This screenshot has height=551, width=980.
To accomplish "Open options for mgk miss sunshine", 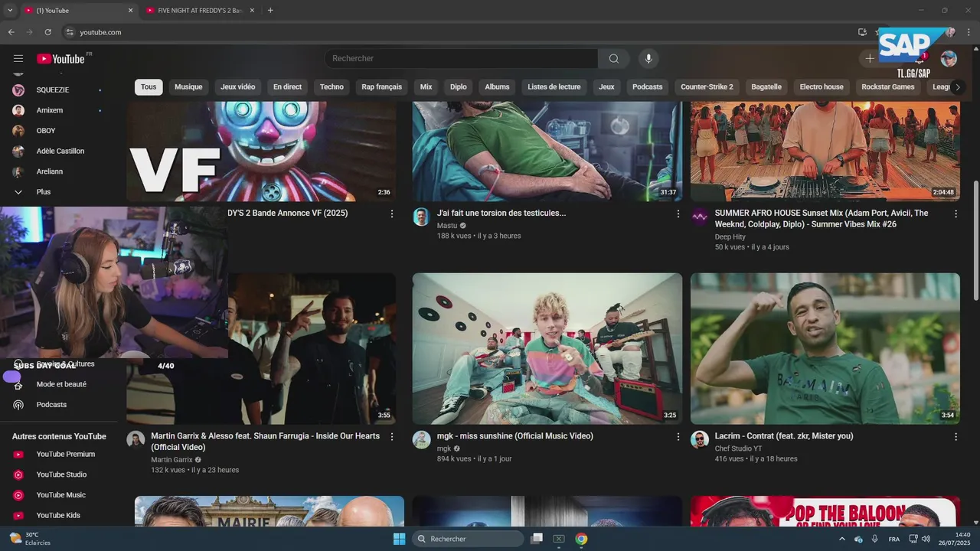I will 678,437.
